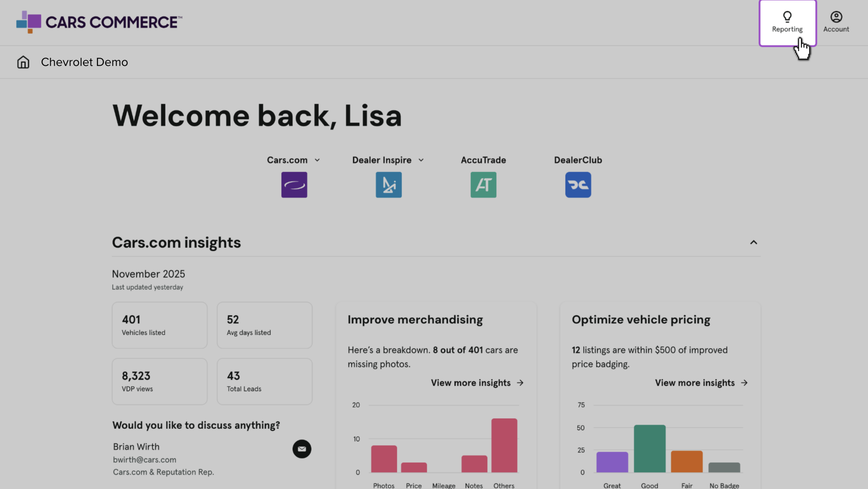This screenshot has width=868, height=489.
Task: Click the home icon beside Chevrolet Demo
Action: (23, 62)
